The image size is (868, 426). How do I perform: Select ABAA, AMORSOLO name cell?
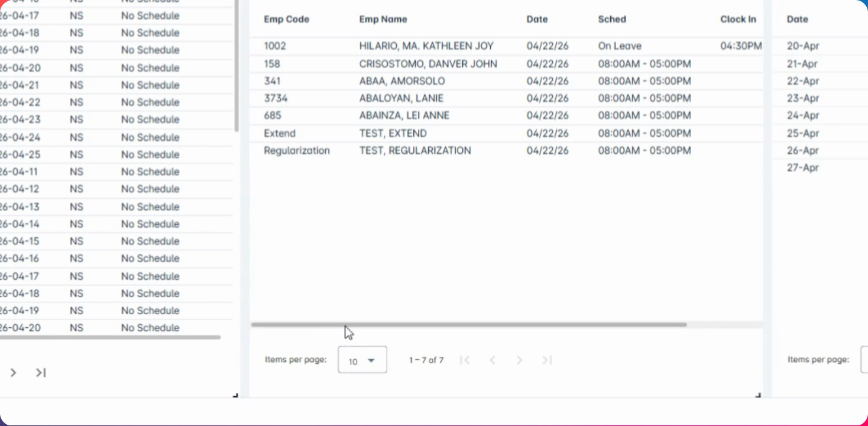coord(402,81)
